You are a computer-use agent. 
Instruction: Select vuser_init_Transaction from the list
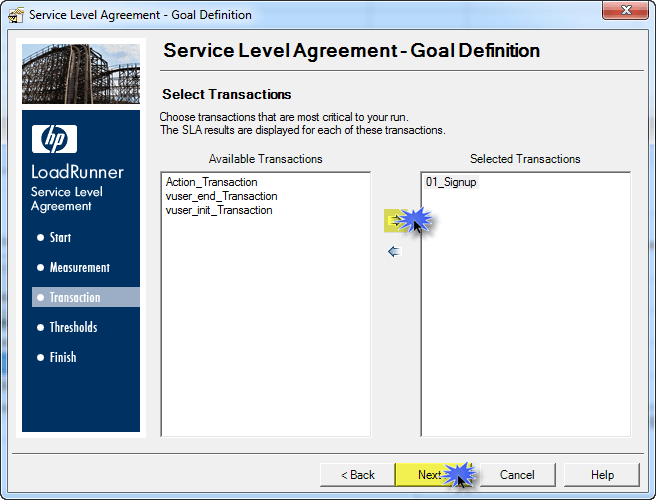pyautogui.click(x=219, y=210)
